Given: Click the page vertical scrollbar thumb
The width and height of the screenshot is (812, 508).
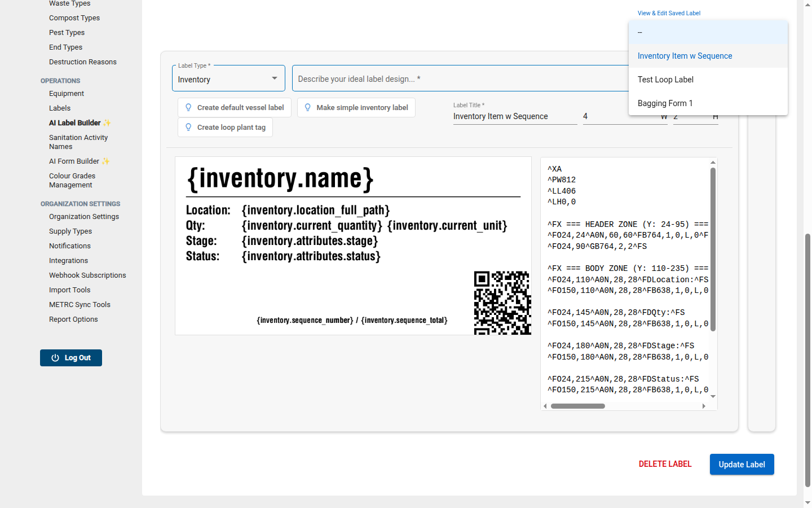Looking at the screenshot, I should tap(808, 360).
